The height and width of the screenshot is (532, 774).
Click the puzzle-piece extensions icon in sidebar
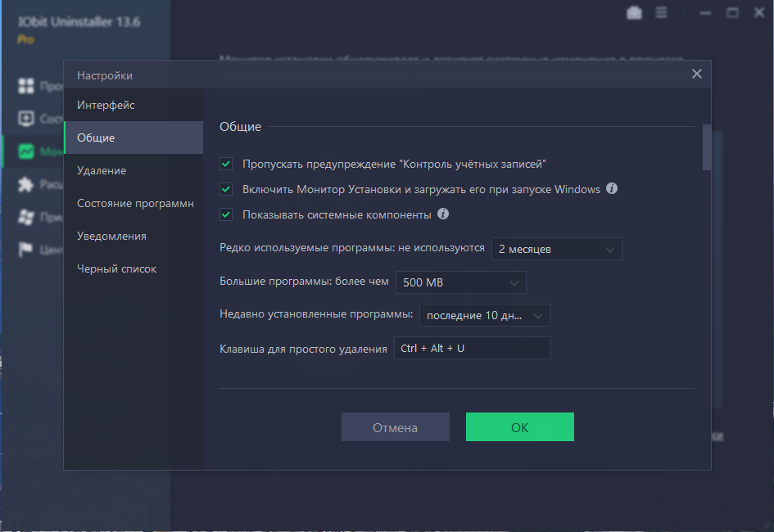pyautogui.click(x=26, y=184)
